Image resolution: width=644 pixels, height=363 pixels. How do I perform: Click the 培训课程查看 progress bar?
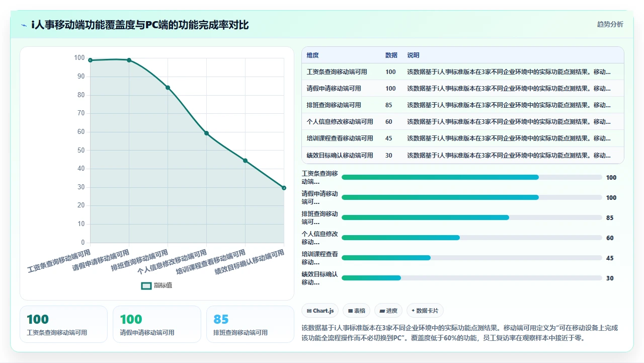[472, 258]
